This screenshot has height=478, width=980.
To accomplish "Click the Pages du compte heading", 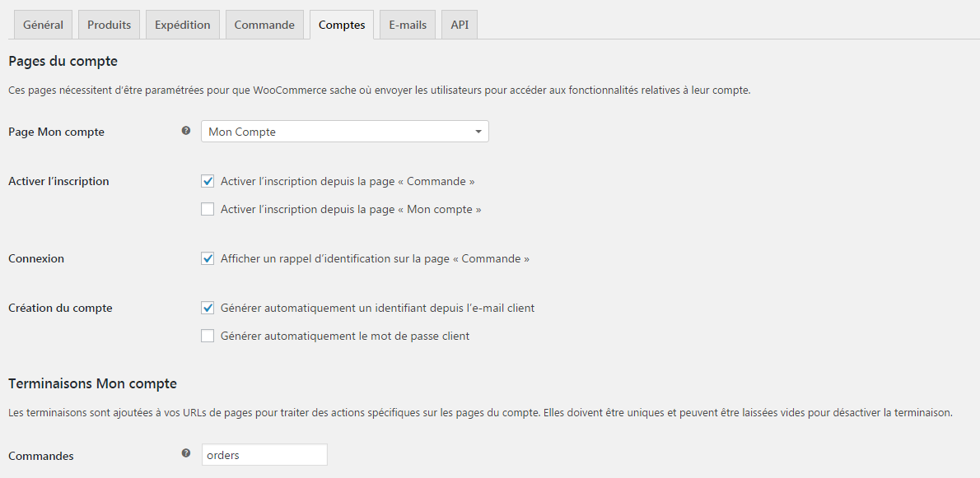I will pos(63,61).
